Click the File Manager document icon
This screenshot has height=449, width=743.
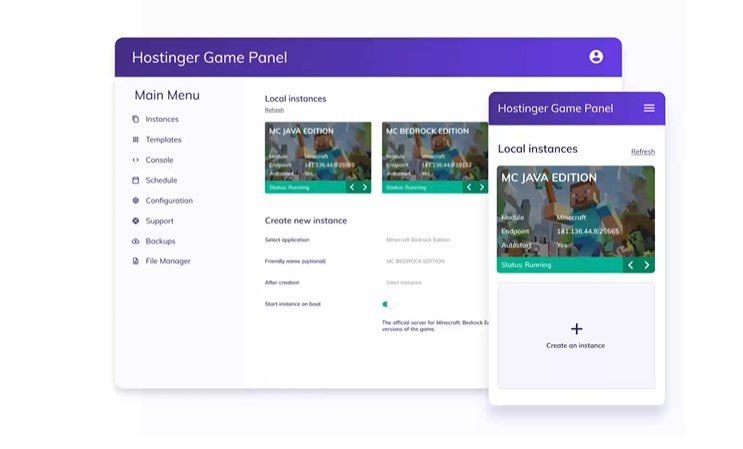coord(136,261)
